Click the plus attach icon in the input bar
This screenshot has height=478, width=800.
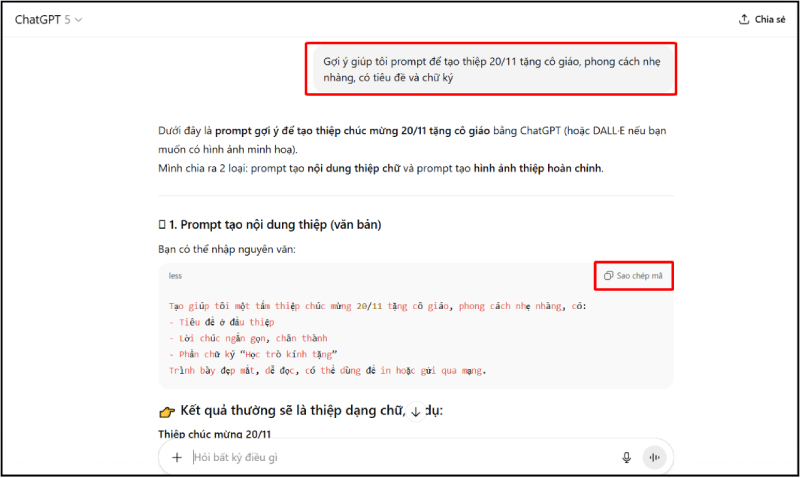click(x=177, y=458)
